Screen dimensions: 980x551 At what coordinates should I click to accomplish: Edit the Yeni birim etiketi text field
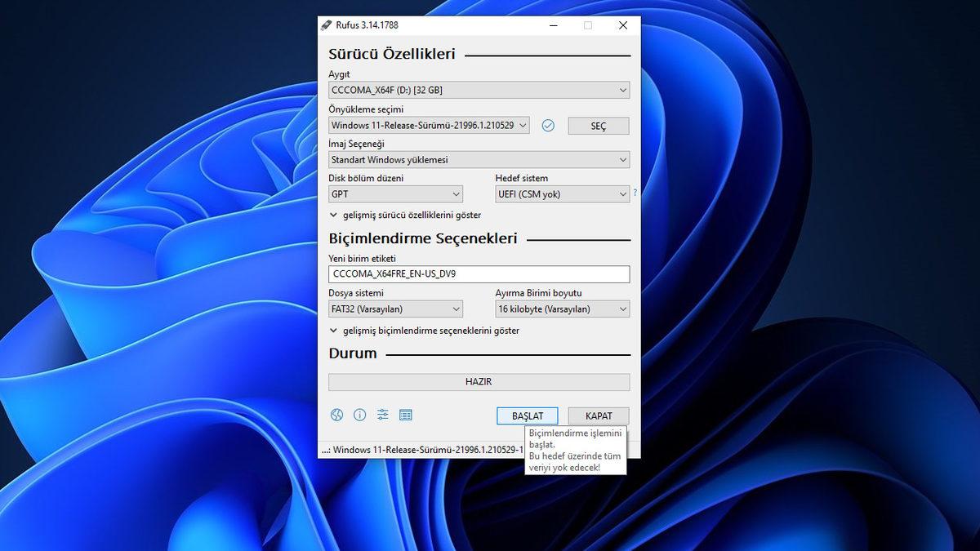[x=479, y=274]
